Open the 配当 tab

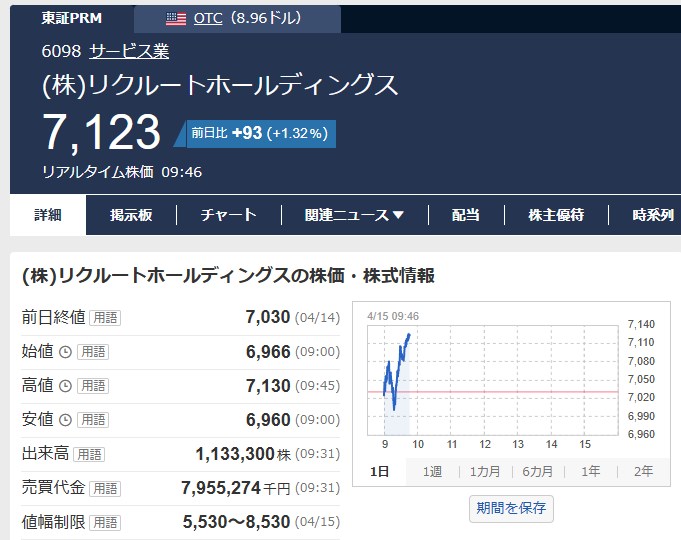pos(466,215)
